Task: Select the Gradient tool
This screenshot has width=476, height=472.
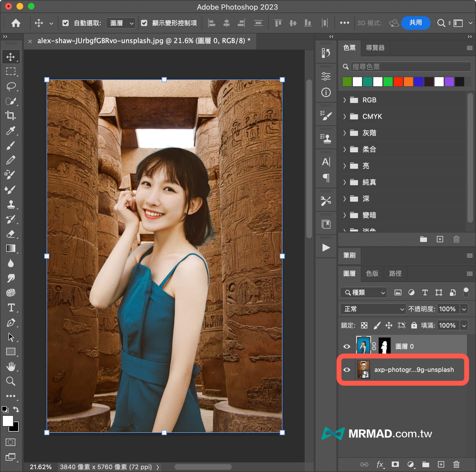Action: pyautogui.click(x=11, y=248)
